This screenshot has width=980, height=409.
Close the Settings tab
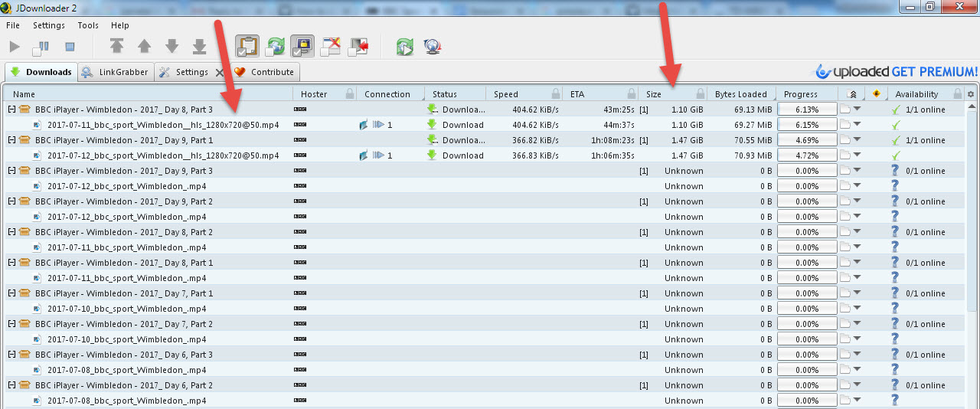pos(220,73)
